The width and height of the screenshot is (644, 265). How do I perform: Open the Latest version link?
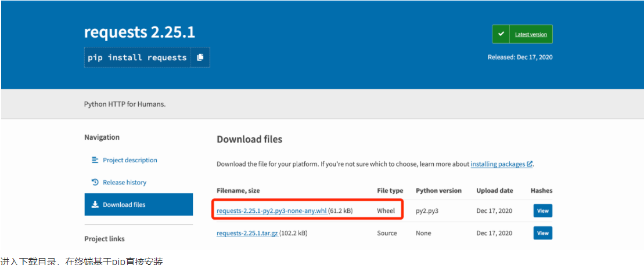tap(531, 34)
